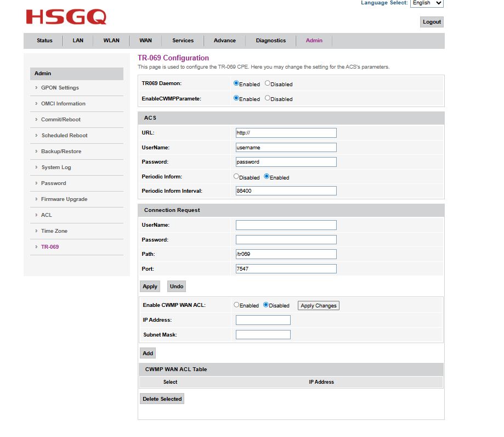Open GPON Settings in sidebar
504x437 pixels.
click(60, 88)
